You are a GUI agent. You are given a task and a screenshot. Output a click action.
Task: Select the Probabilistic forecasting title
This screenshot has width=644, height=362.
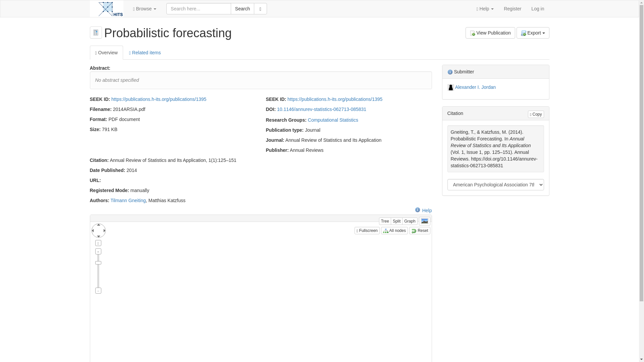(168, 33)
